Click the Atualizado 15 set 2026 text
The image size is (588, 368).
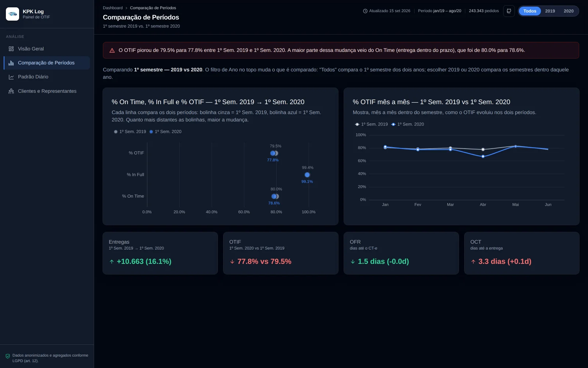(x=390, y=11)
